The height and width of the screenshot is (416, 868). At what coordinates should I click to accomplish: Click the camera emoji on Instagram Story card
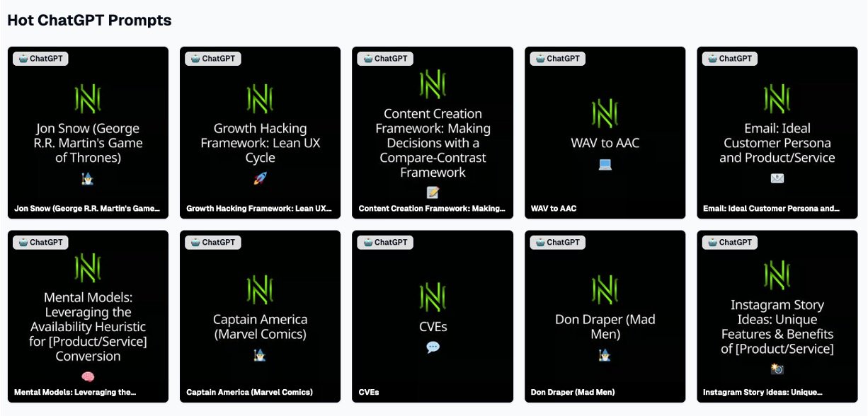[x=777, y=369]
